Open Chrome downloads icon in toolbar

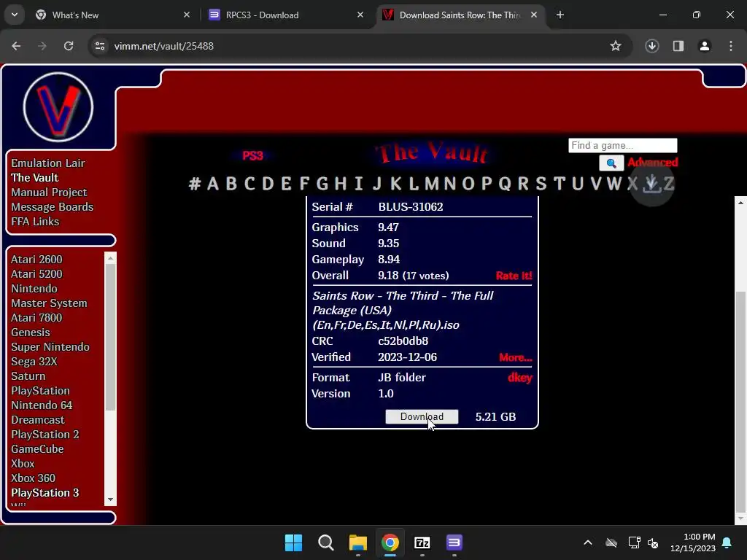pyautogui.click(x=651, y=46)
